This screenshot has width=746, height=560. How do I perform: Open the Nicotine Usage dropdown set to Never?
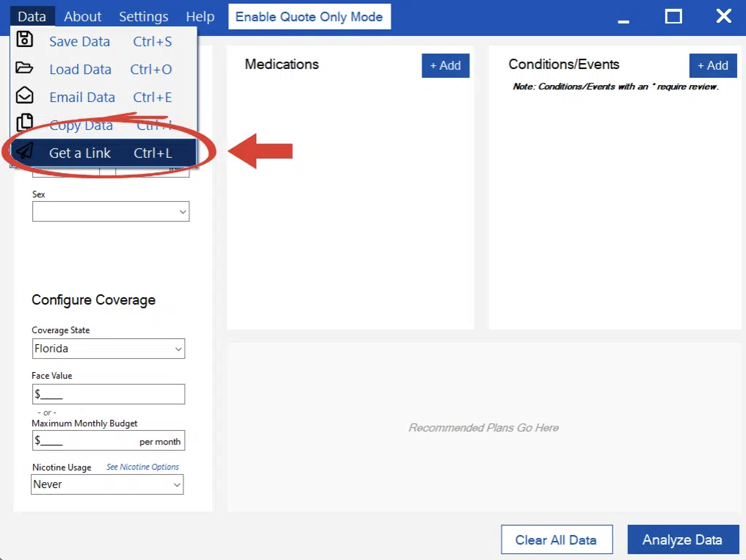click(107, 485)
